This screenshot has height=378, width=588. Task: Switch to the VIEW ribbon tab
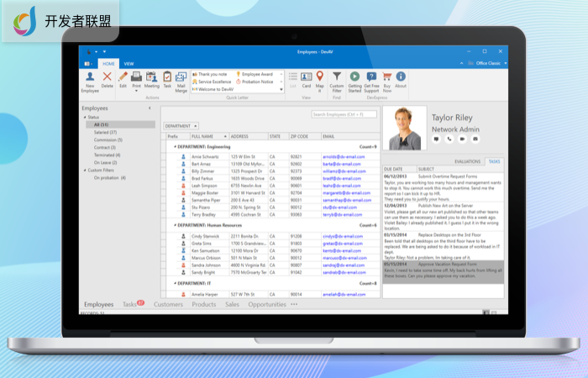point(129,63)
